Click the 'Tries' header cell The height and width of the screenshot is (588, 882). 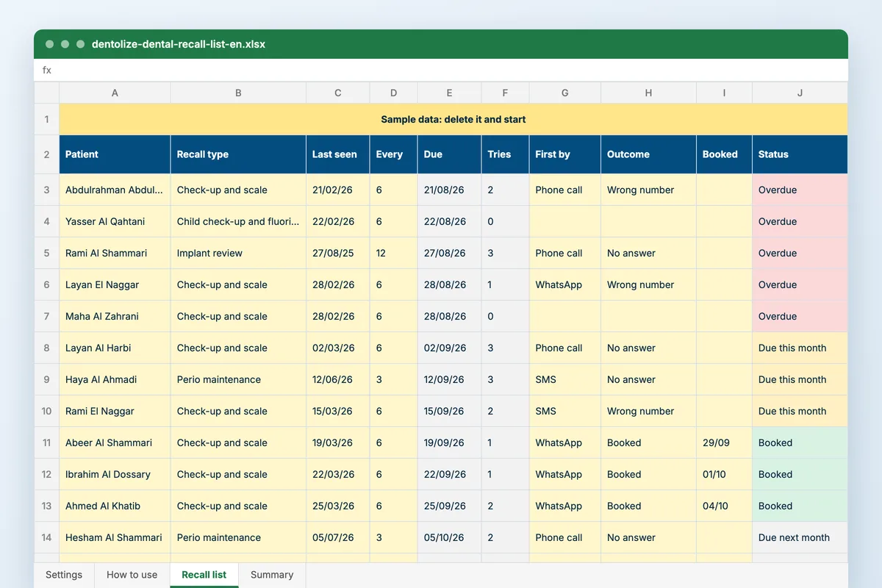(x=505, y=154)
